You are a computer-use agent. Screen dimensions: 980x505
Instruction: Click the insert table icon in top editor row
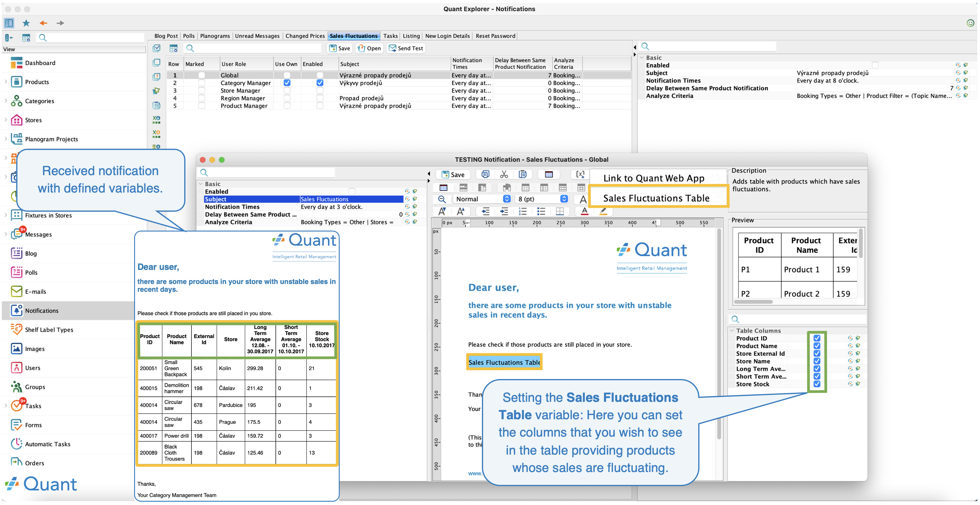coord(549,175)
